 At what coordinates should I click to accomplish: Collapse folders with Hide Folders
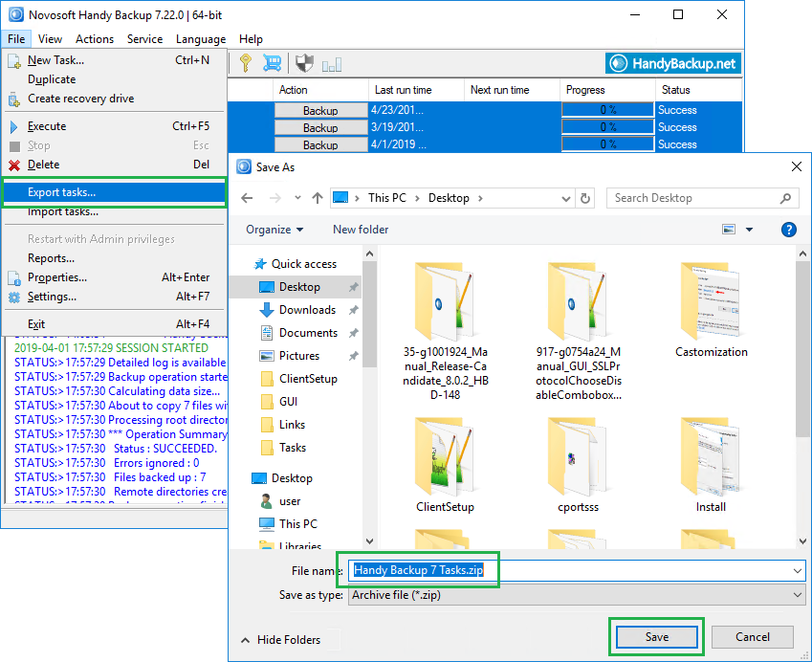pyautogui.click(x=281, y=640)
